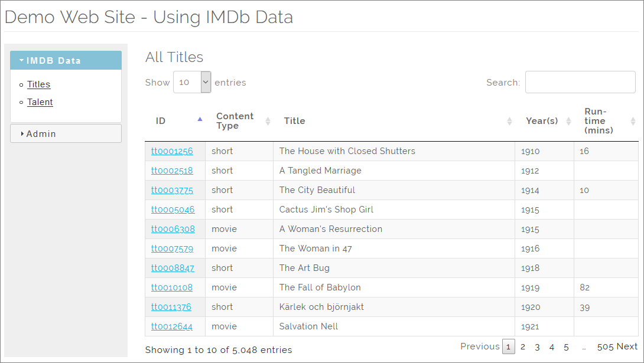Jump to page 505 of results

pos(605,346)
